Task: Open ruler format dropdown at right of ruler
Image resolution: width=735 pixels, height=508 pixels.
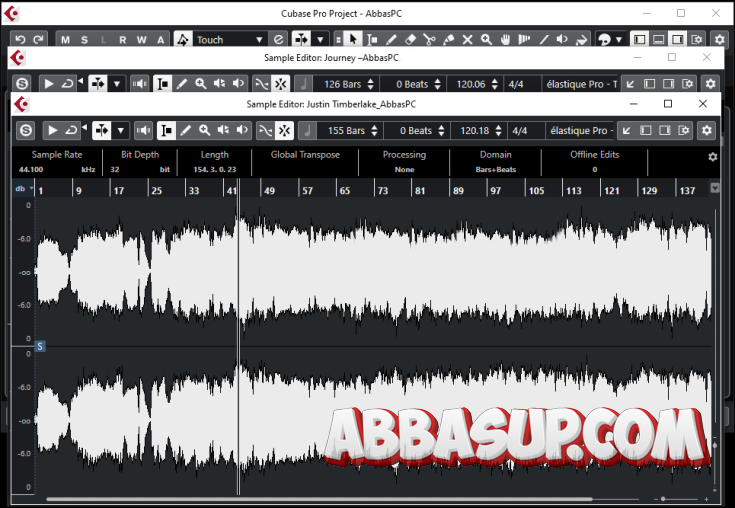Action: [x=715, y=188]
